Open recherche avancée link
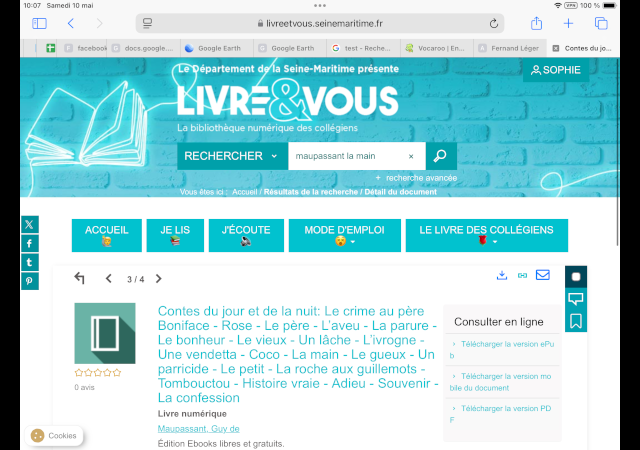 coord(417,178)
